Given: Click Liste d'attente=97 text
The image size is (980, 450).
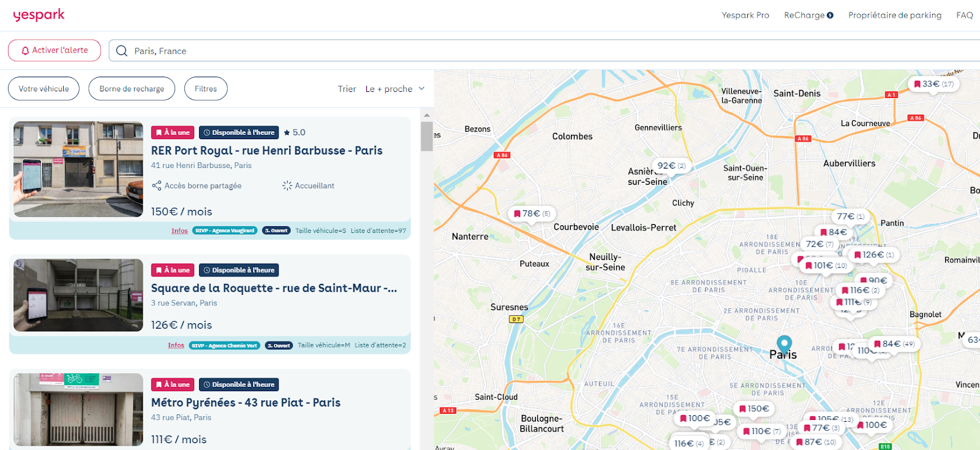Looking at the screenshot, I should point(379,231).
